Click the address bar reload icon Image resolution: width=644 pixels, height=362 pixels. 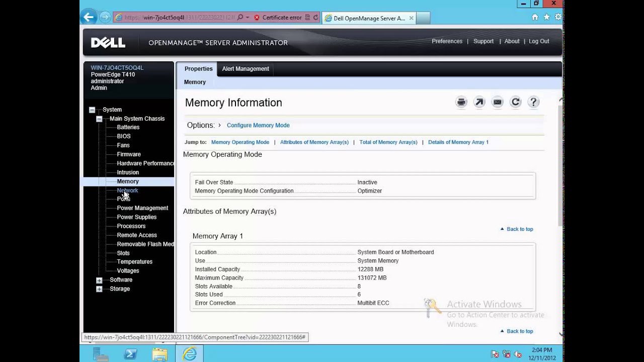point(316,17)
